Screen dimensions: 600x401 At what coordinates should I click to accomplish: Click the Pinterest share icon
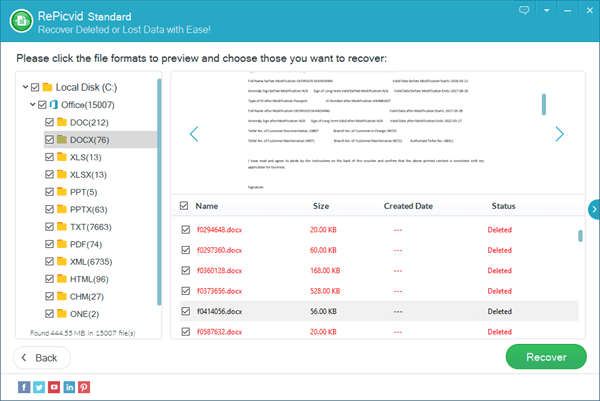click(x=84, y=386)
